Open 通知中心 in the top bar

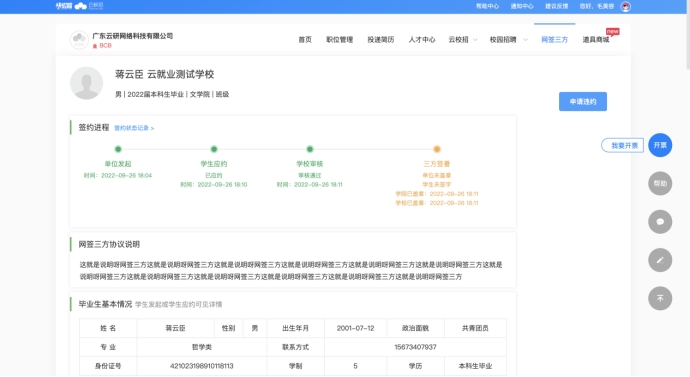tap(521, 6)
